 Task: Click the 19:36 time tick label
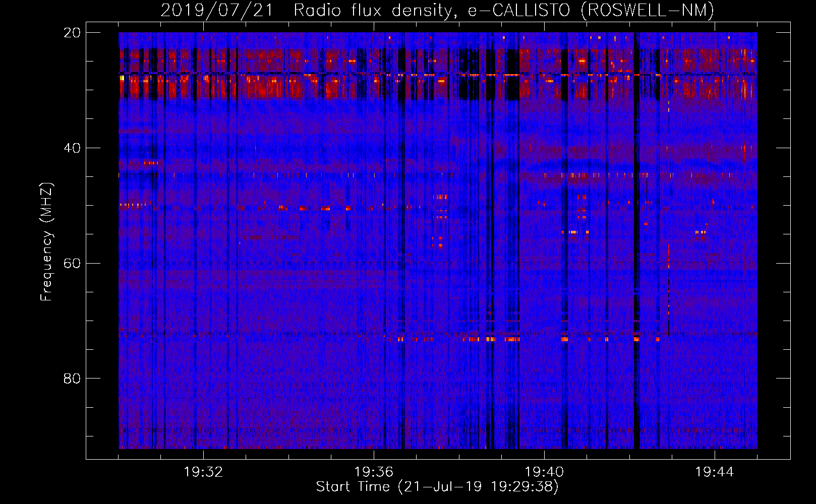click(x=374, y=472)
